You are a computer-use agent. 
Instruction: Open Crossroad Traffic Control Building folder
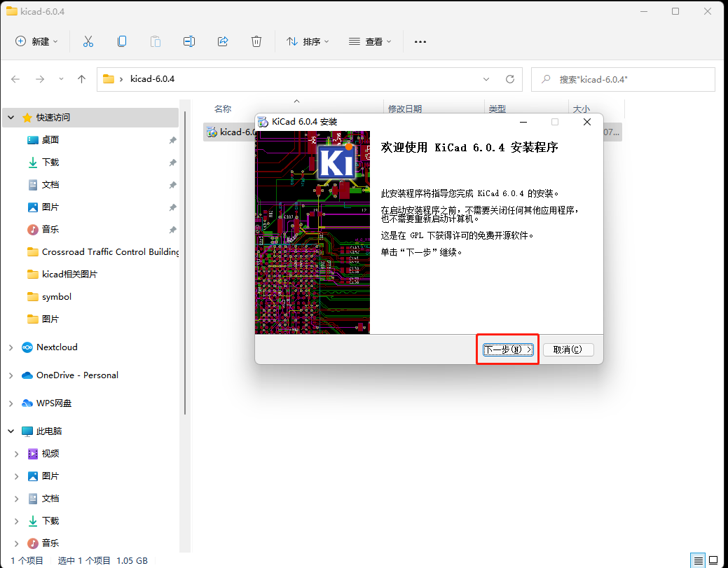point(103,252)
